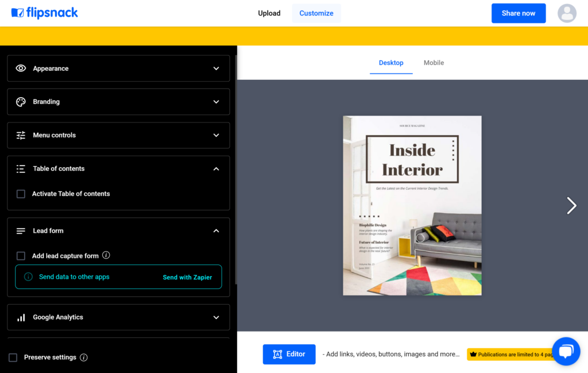Check the Add lead capture form box
588x373 pixels.
click(21, 255)
